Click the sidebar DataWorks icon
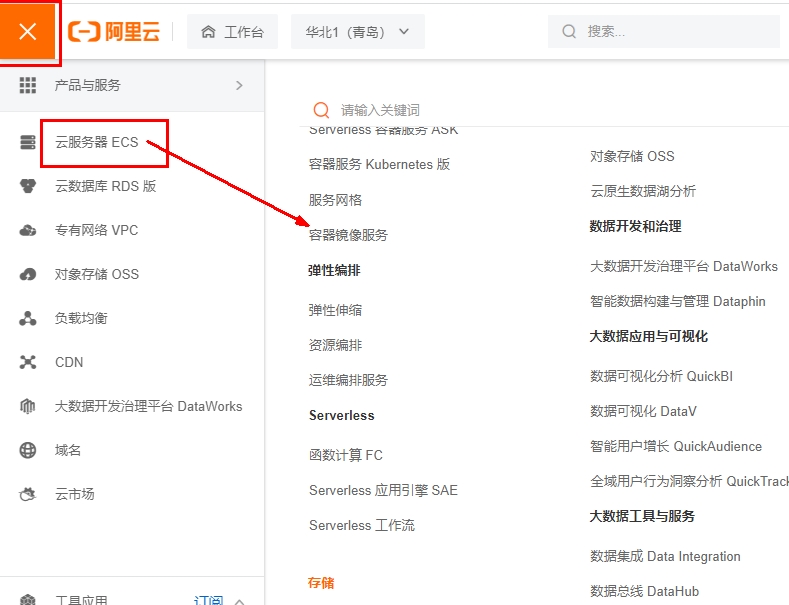The height and width of the screenshot is (605, 789). pyautogui.click(x=28, y=406)
